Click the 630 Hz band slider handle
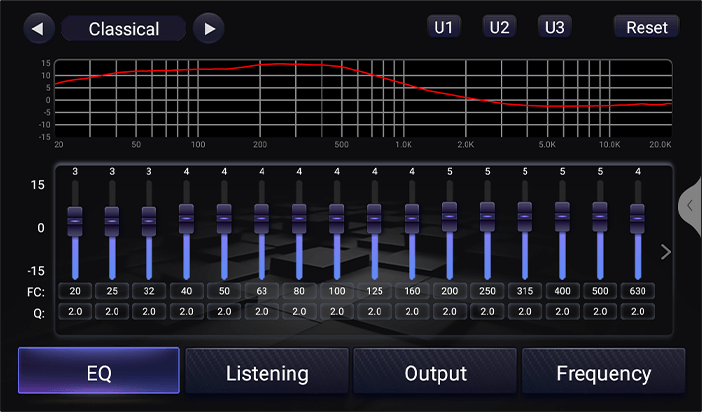Screen dimensions: 702x412 click(x=638, y=219)
